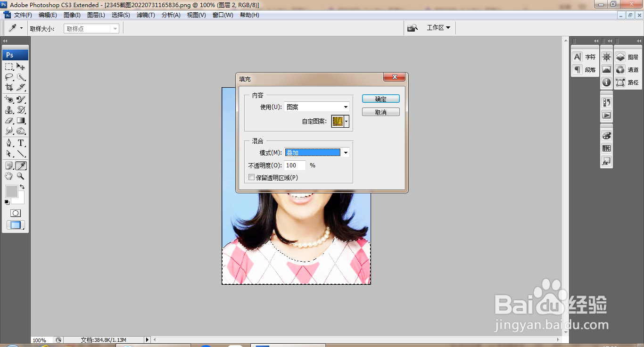
Task: Expand the workspace menu
Action: click(x=438, y=28)
